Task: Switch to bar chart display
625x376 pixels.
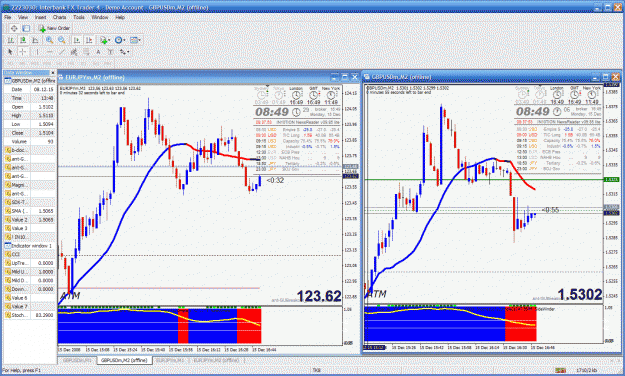Action: coord(11,40)
